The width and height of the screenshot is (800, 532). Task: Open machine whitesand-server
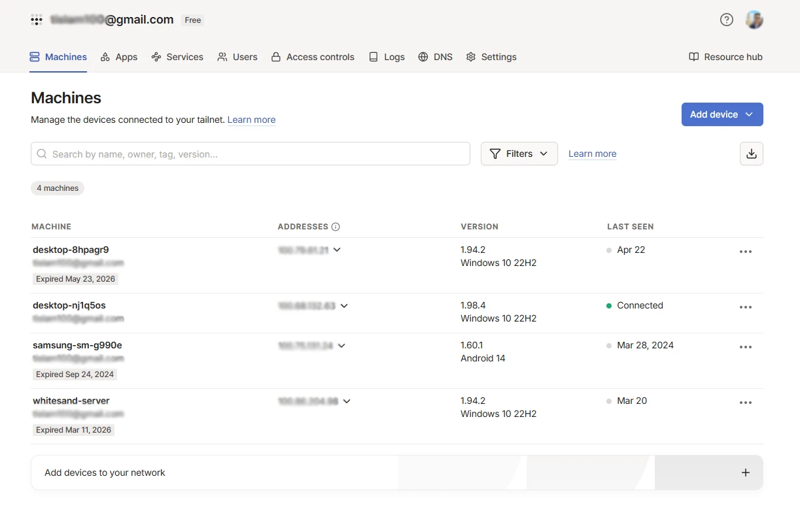click(71, 401)
